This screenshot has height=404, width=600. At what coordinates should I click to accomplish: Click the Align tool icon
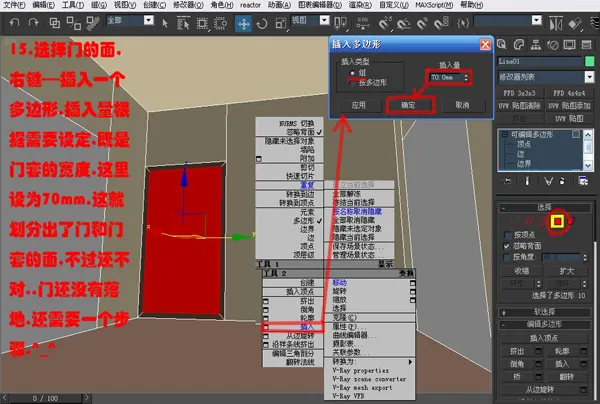[575, 24]
